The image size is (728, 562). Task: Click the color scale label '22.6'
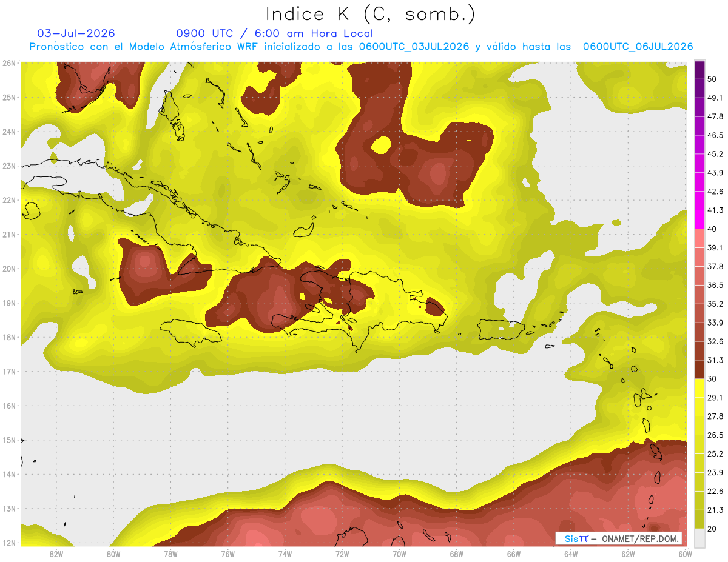[x=715, y=491]
